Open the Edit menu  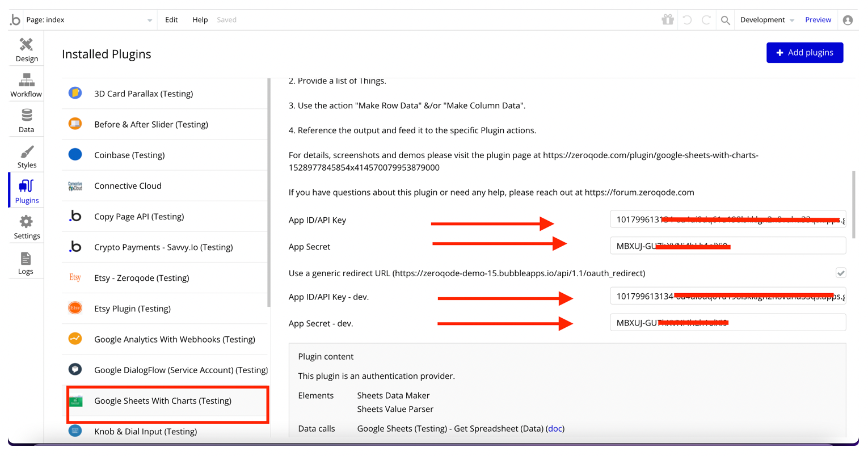pos(171,20)
